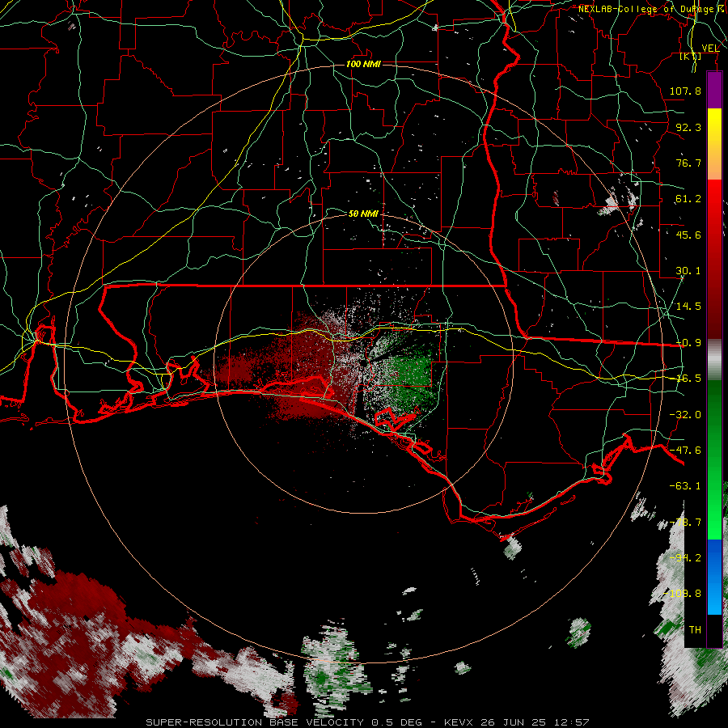Click the 107.8 velocity scale value
728x728 pixels.
(685, 91)
